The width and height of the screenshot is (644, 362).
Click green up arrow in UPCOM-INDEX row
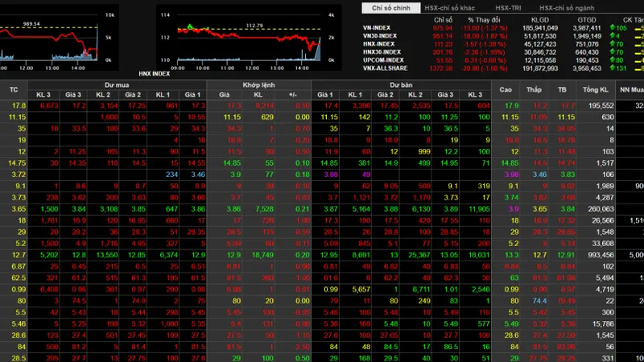pyautogui.click(x=613, y=60)
